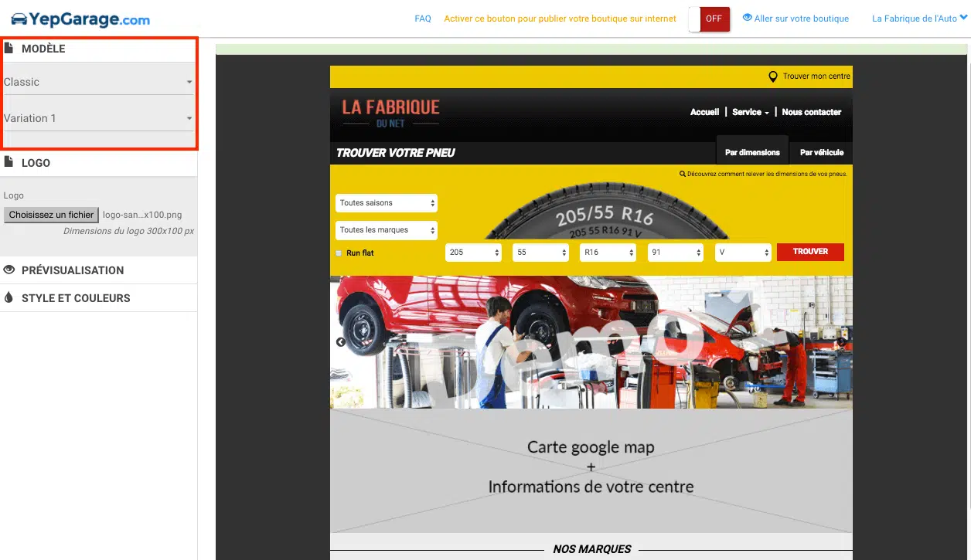Expand the Toutes les marques selector
This screenshot has width=971, height=560.
[387, 230]
